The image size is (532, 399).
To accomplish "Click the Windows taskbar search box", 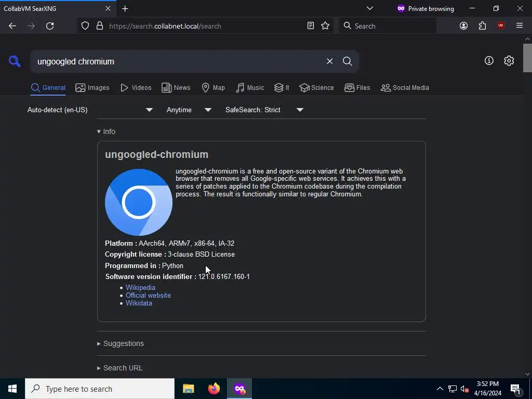I will click(100, 389).
